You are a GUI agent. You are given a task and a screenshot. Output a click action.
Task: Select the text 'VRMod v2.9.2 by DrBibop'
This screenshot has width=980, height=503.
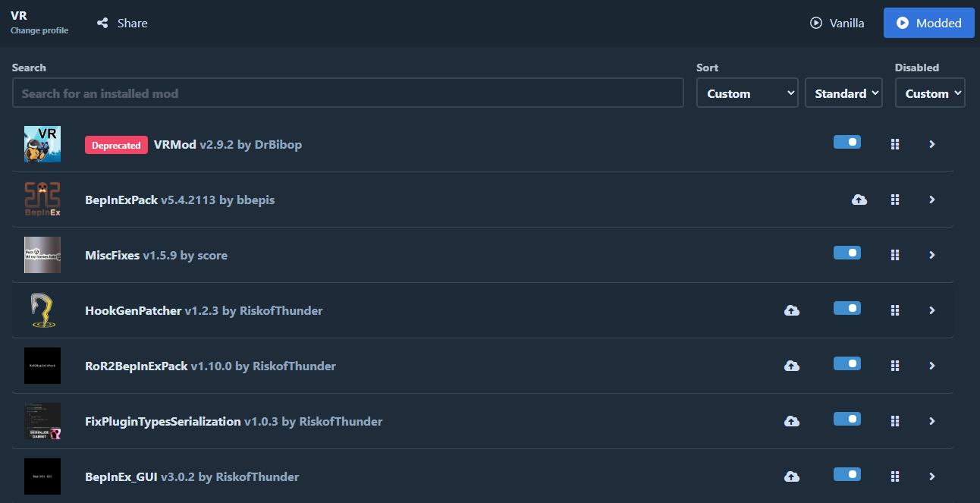coord(228,144)
